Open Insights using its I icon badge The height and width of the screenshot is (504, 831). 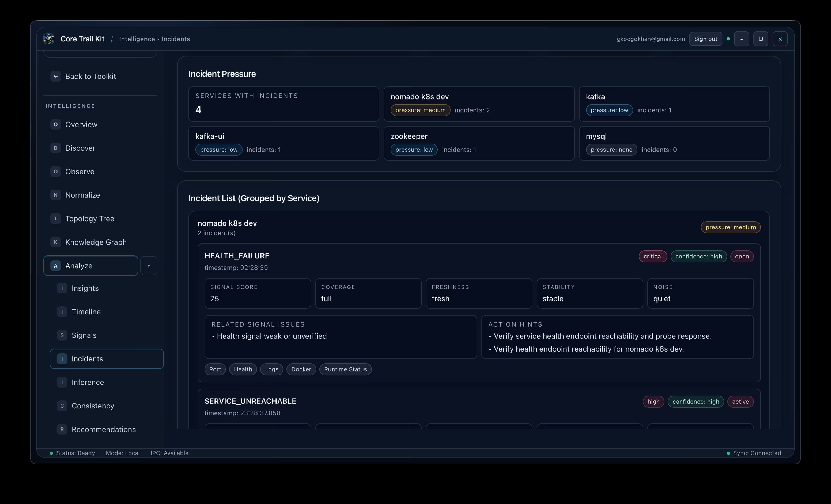pos(62,288)
